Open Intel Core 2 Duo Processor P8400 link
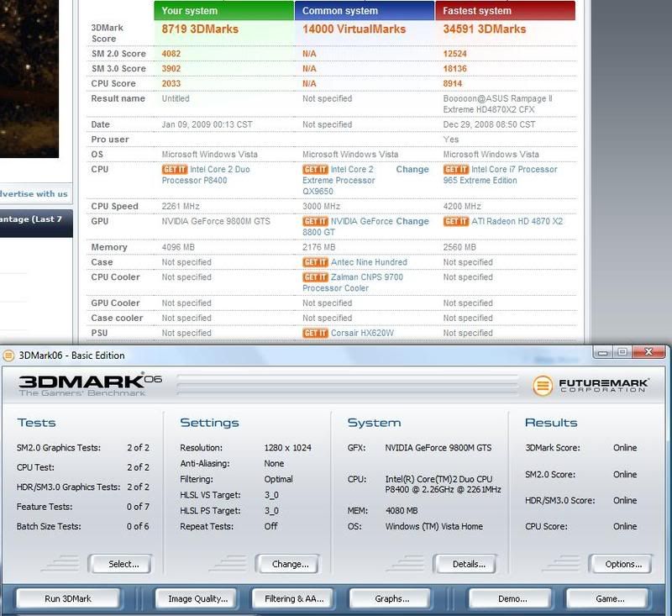Screen dimensions: 672x616 206,175
